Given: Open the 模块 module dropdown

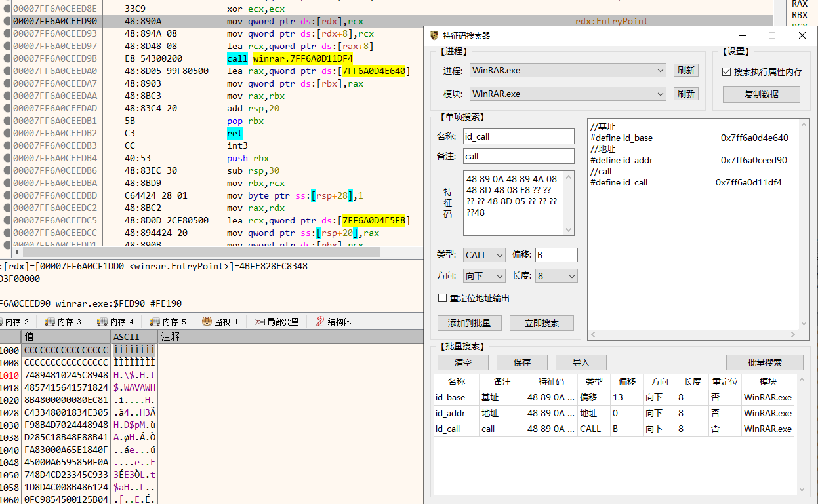Looking at the screenshot, I should pos(568,94).
